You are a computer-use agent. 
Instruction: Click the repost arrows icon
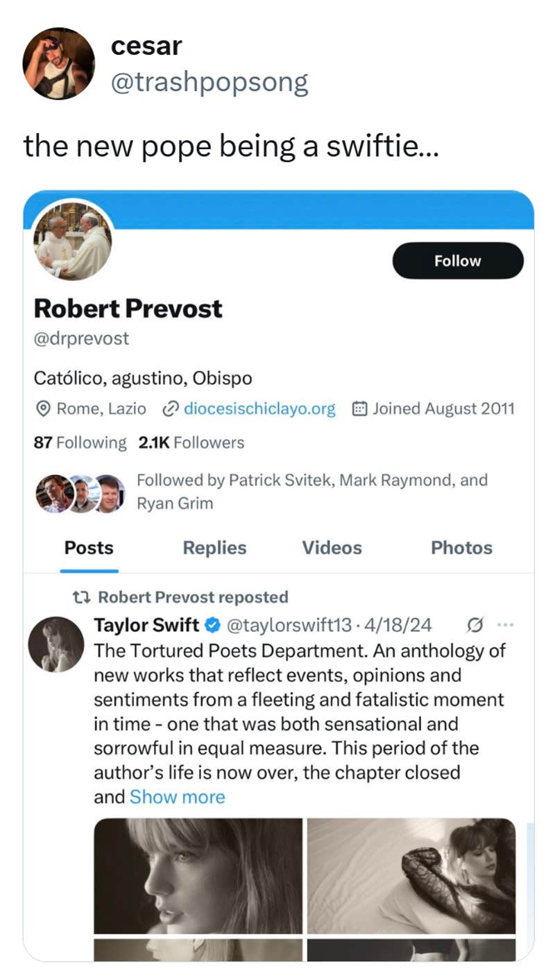click(x=83, y=597)
